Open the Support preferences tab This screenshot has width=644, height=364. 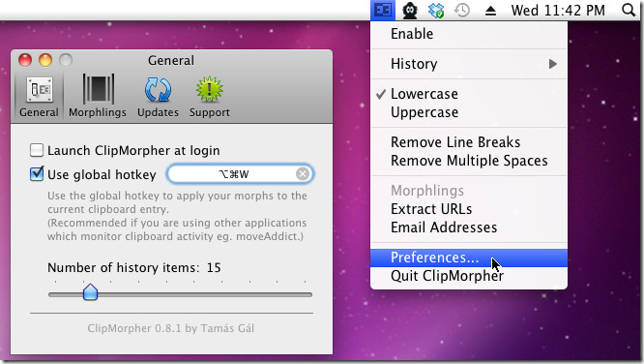click(x=210, y=96)
